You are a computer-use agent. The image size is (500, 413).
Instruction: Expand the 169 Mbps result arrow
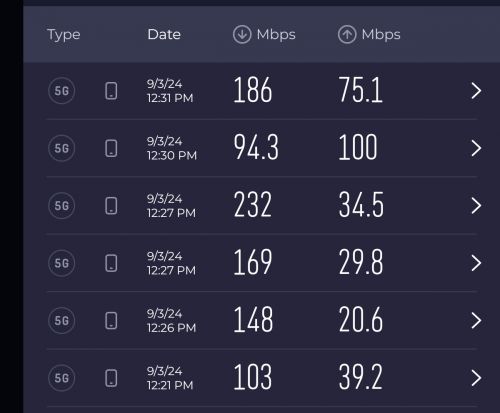tap(476, 263)
